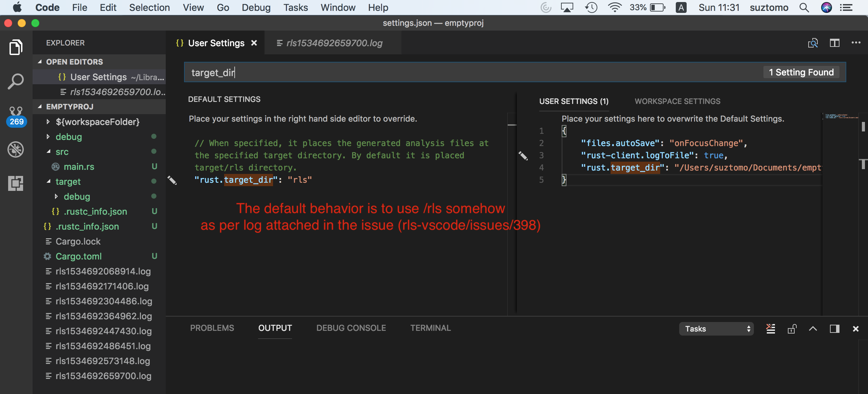Screen dimensions: 868x394
Task: Open more actions ellipsis in editor toolbar
Action: click(856, 43)
